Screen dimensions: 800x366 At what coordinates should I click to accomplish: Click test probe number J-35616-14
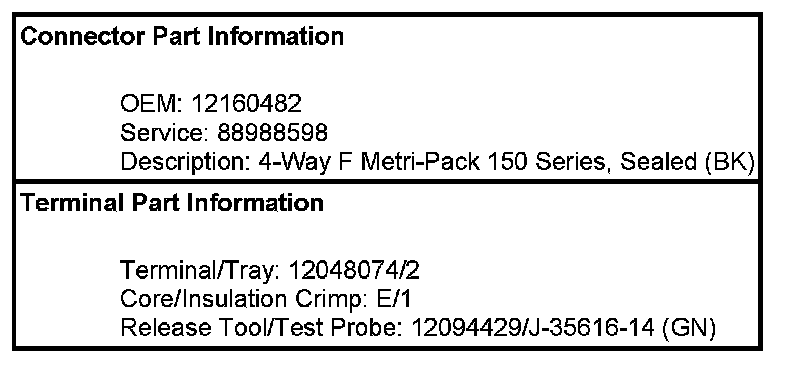(591, 328)
